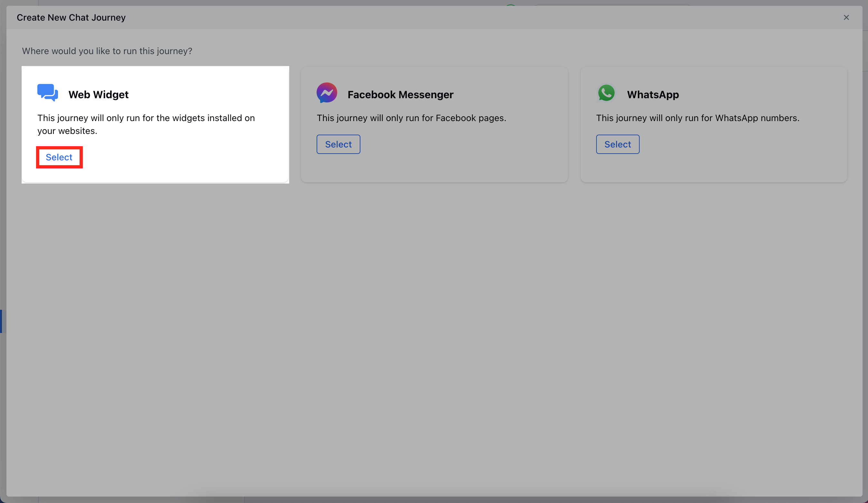Image resolution: width=868 pixels, height=503 pixels.
Task: Click Select button under Web Widget
Action: (x=59, y=157)
